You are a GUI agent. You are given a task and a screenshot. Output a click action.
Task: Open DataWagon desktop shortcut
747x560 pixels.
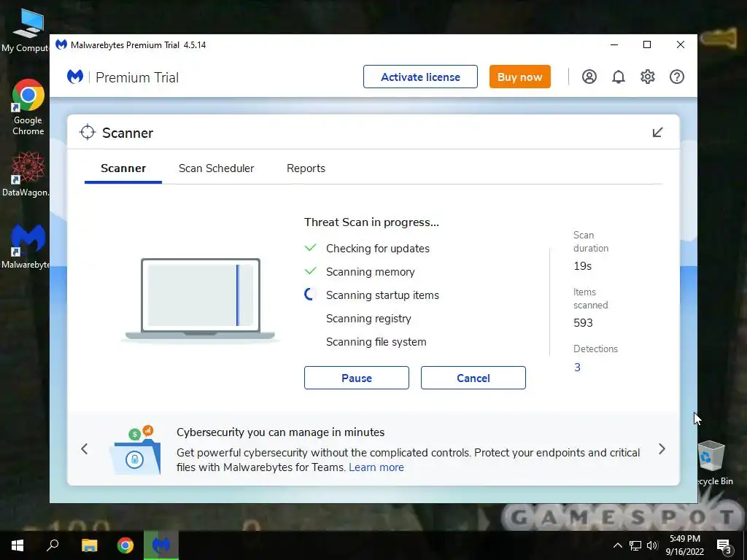click(x=26, y=174)
